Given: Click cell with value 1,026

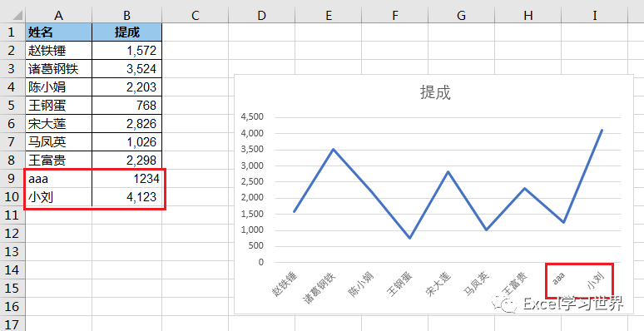Looking at the screenshot, I should 127,142.
